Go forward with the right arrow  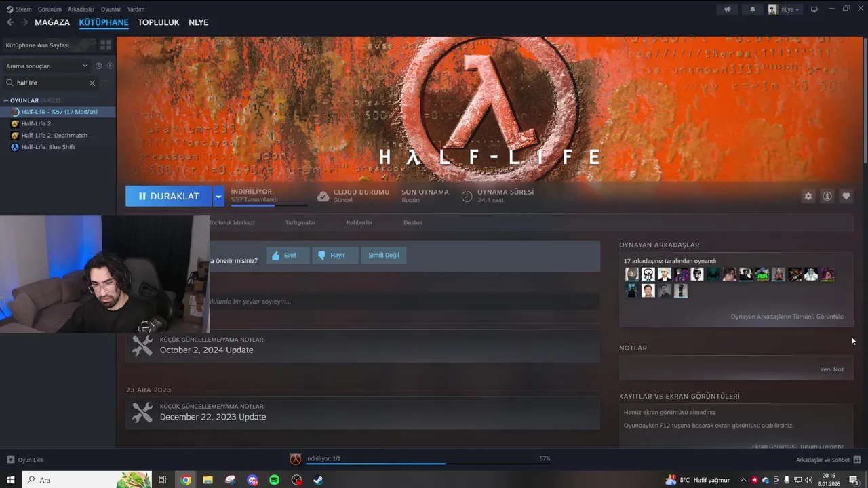(x=24, y=22)
